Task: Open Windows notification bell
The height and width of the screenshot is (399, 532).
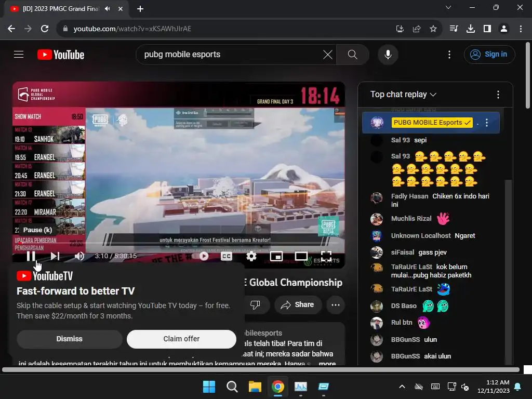Action: coord(518,387)
